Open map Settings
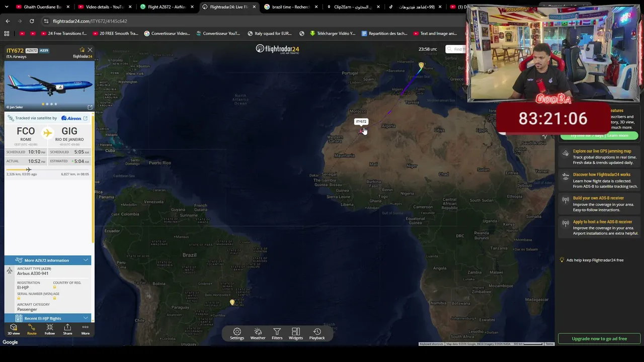This screenshot has height=362, width=644. (x=237, y=334)
